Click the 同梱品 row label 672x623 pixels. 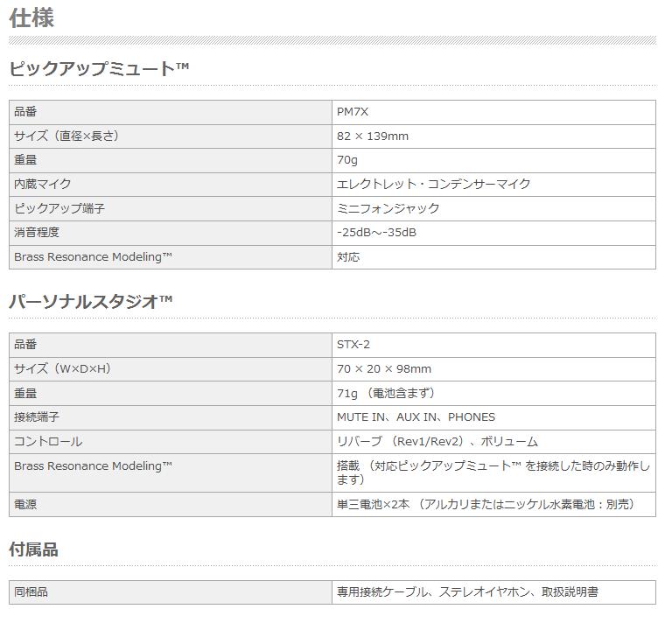pos(31,592)
